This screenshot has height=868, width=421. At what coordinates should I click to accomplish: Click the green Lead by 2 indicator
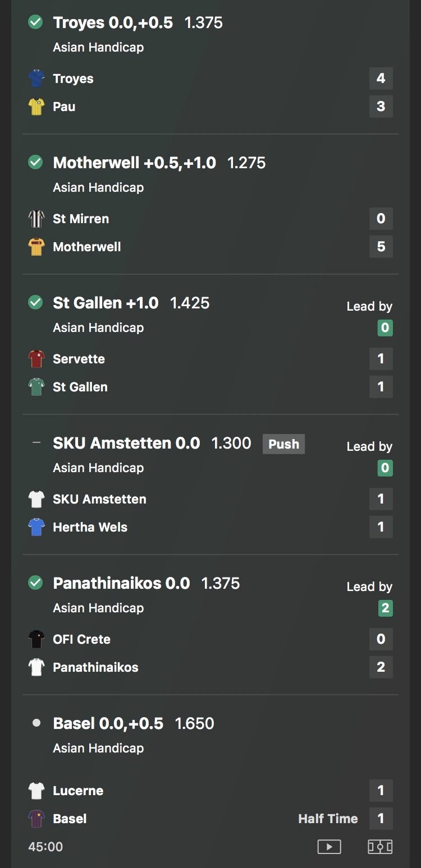[385, 608]
